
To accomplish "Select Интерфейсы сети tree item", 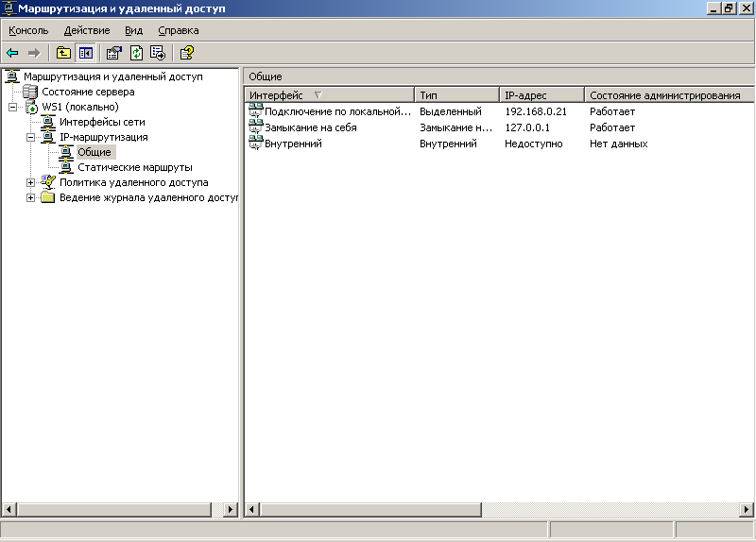I will (x=102, y=122).
